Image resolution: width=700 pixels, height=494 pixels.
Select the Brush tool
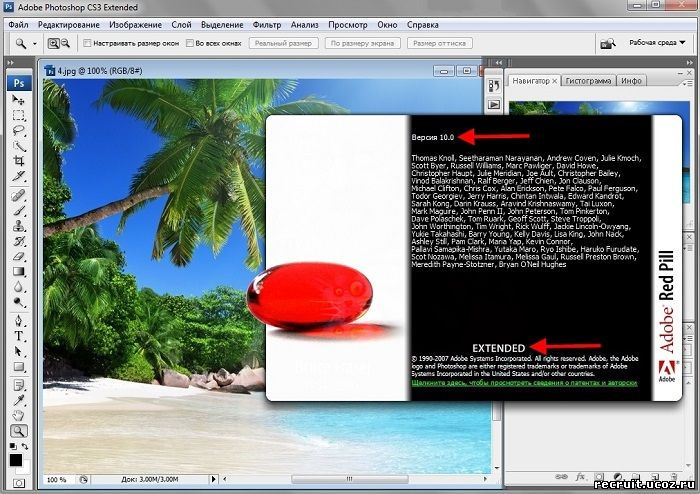18,211
